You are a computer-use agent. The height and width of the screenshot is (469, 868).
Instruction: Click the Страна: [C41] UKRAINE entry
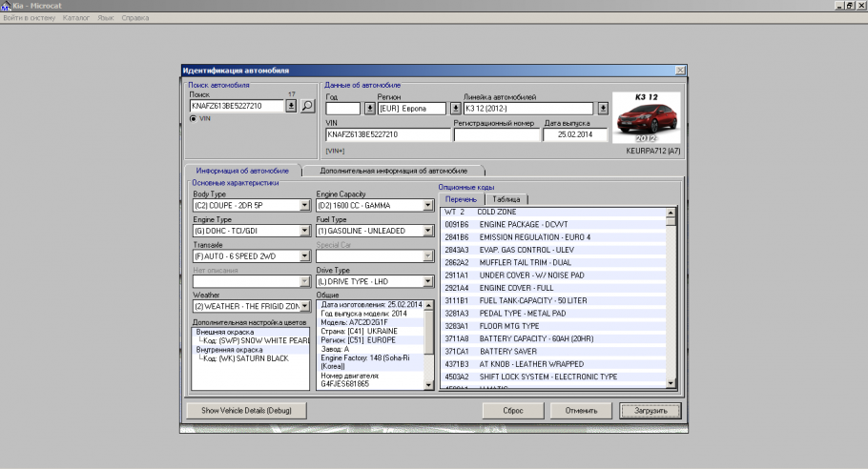tap(360, 332)
